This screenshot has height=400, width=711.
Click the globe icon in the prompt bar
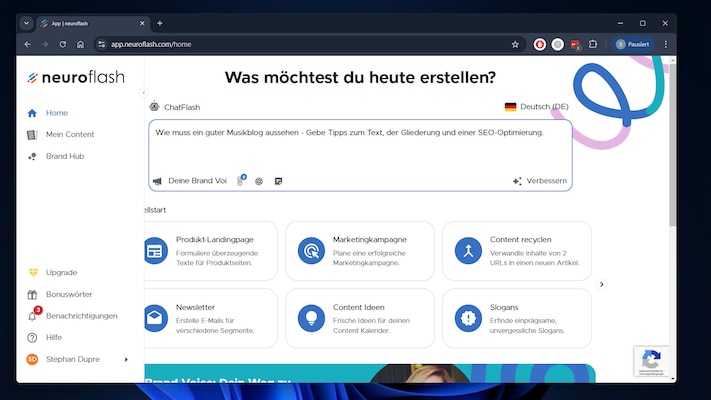pyautogui.click(x=259, y=181)
